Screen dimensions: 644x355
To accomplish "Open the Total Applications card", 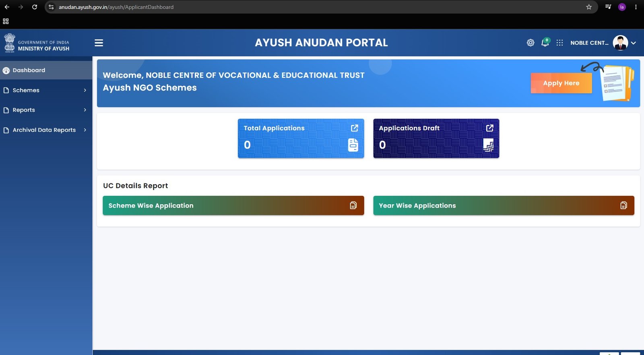I will [301, 138].
